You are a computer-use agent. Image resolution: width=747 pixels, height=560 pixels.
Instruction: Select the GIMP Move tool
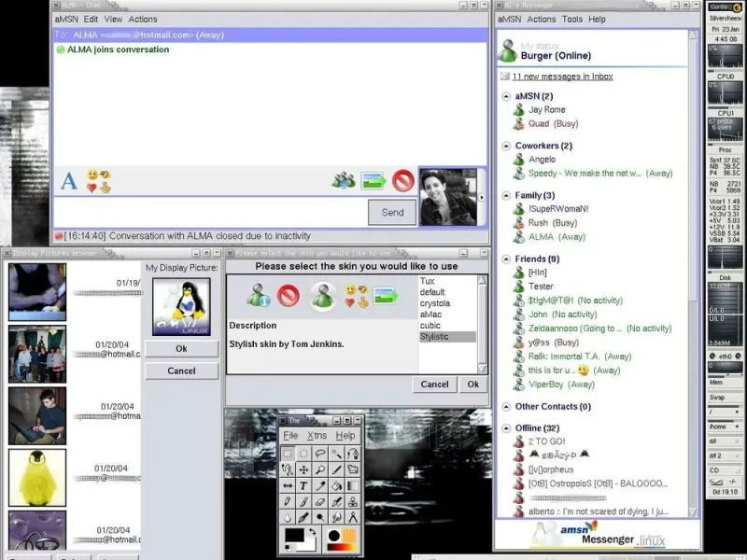coord(303,469)
